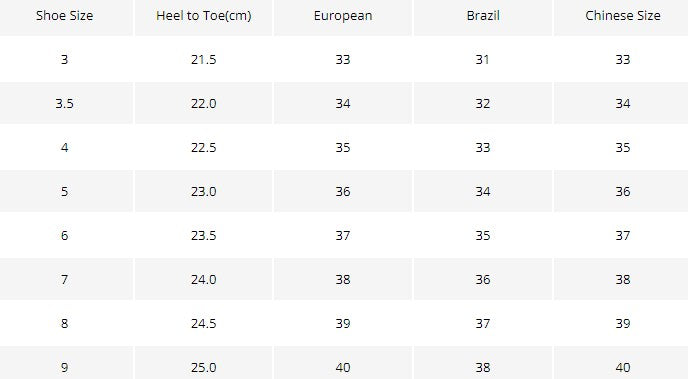
Task: Select the 22.5 heel to toe value
Action: point(204,147)
